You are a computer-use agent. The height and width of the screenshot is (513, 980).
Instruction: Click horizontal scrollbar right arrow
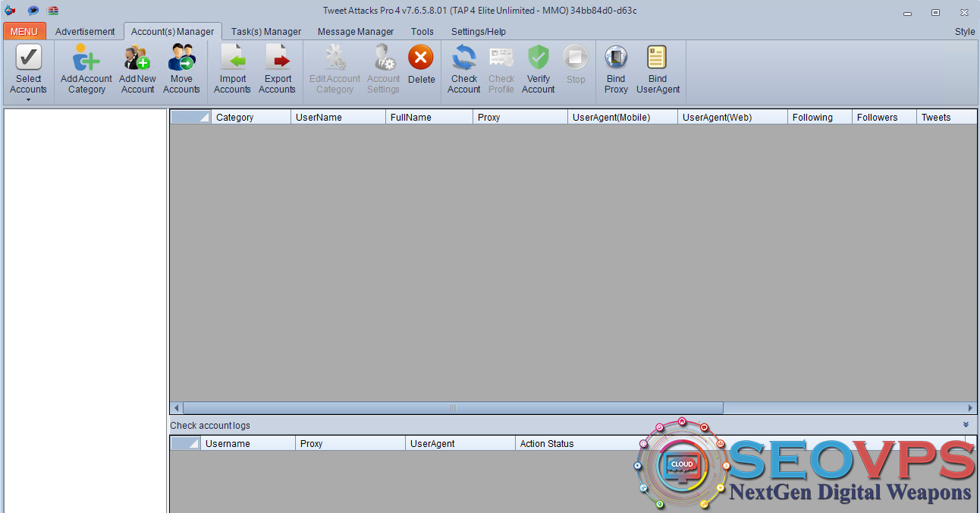[x=970, y=408]
